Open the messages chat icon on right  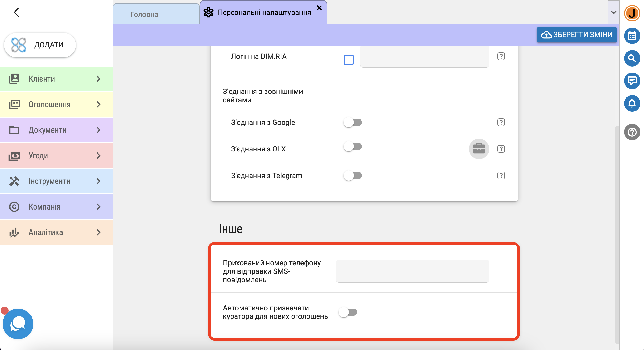pyautogui.click(x=632, y=81)
